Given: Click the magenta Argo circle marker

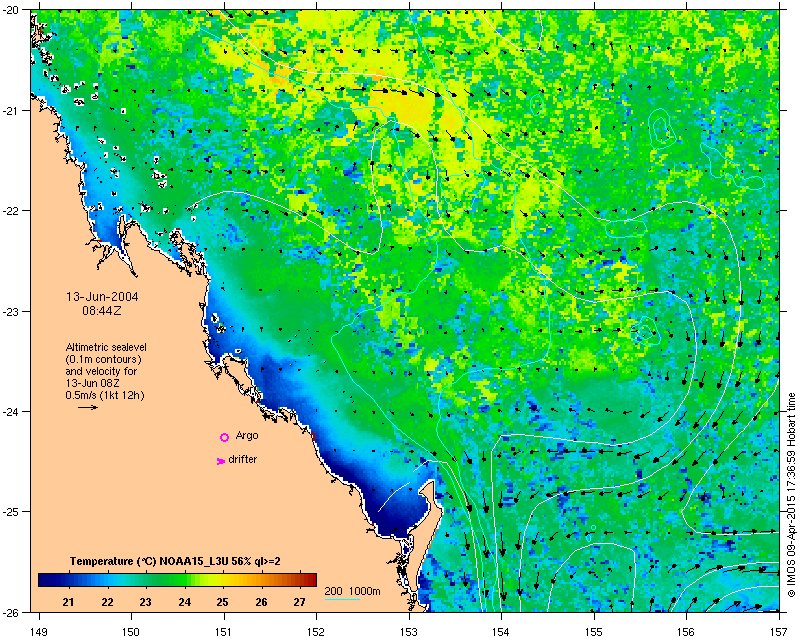Looking at the screenshot, I should (x=224, y=437).
